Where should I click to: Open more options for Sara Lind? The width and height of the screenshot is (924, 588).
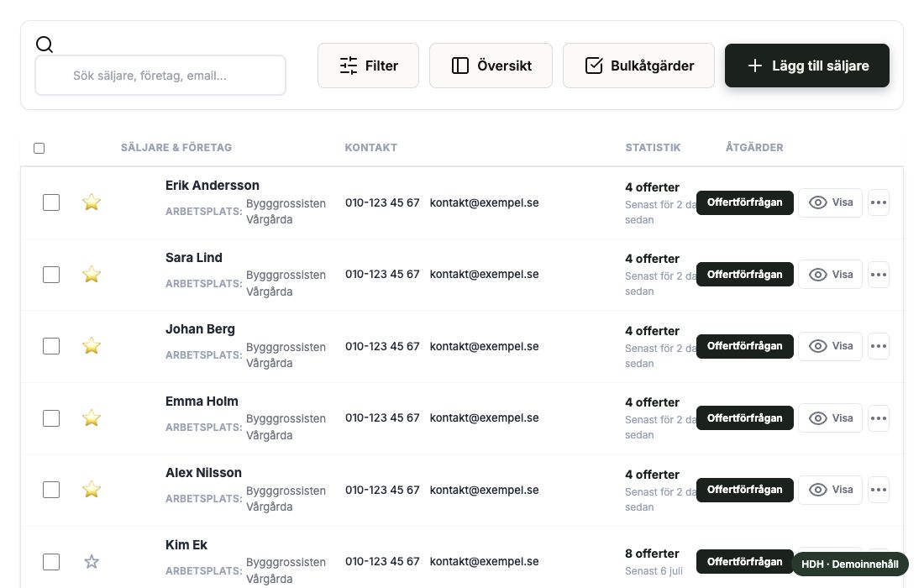878,275
